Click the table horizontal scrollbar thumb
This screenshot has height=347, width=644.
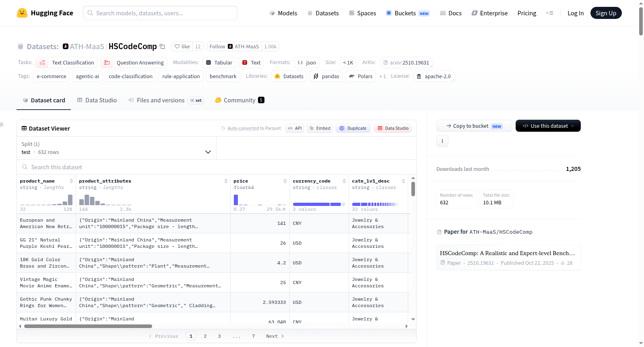tap(88, 326)
